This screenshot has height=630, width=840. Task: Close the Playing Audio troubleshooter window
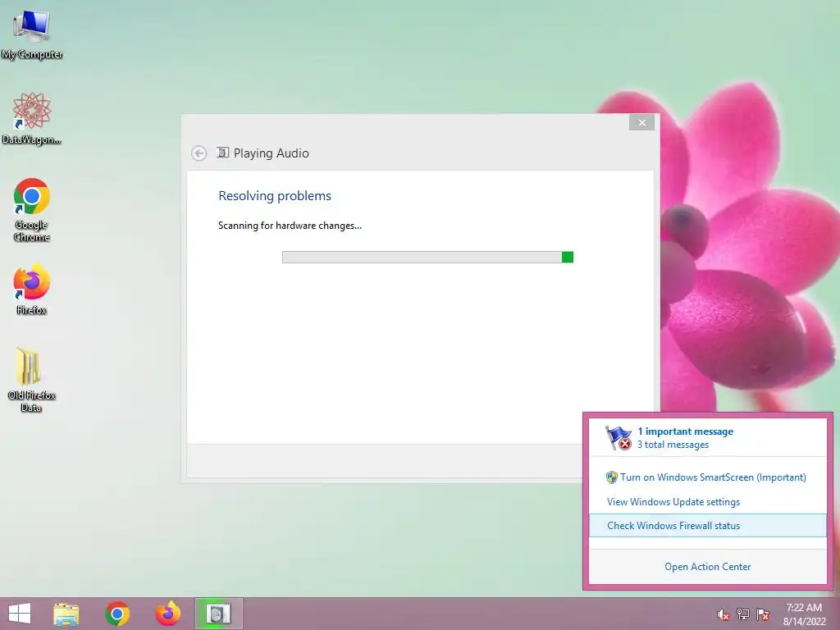click(x=641, y=123)
